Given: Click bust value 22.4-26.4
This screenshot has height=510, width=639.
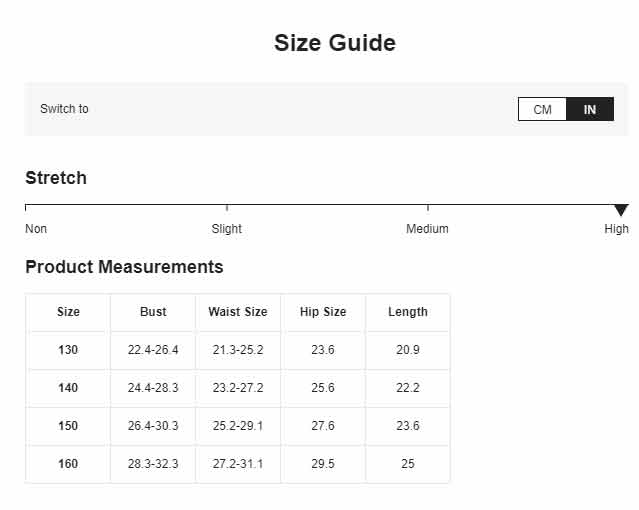Looking at the screenshot, I should (153, 350).
